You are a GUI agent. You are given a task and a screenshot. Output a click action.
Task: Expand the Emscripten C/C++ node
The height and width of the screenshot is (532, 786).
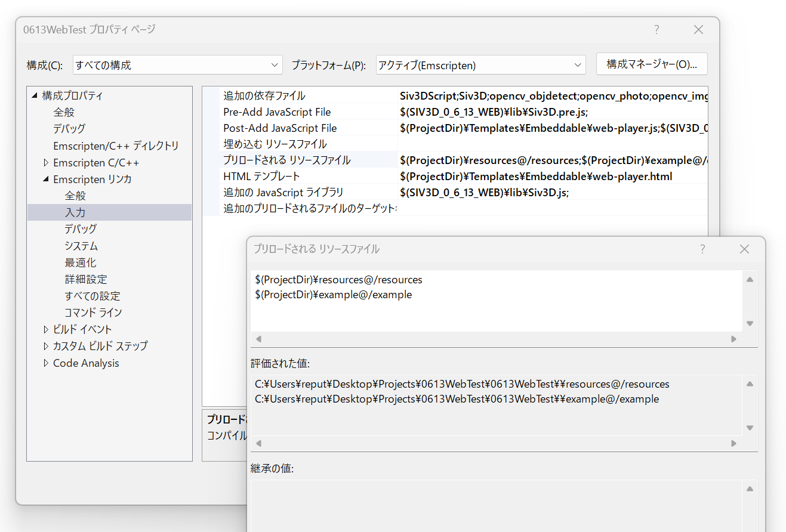[x=47, y=162]
